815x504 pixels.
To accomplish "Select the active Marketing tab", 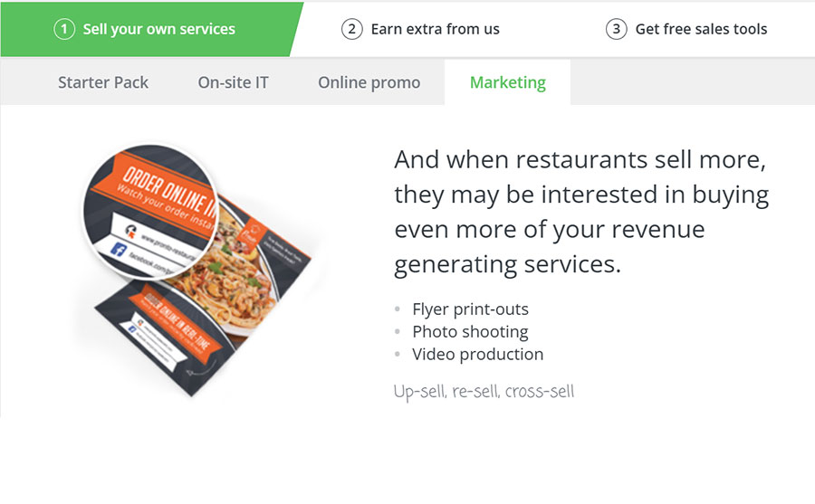I will pyautogui.click(x=507, y=82).
